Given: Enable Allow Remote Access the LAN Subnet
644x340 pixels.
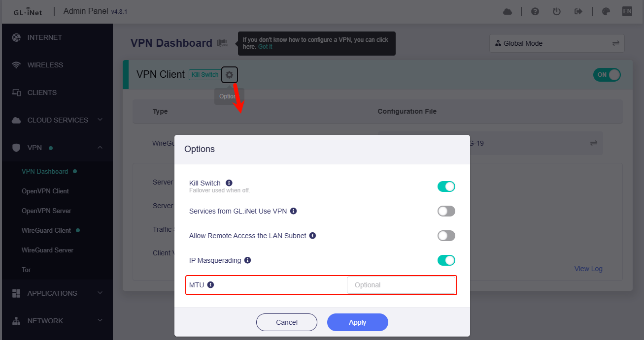Looking at the screenshot, I should (446, 236).
